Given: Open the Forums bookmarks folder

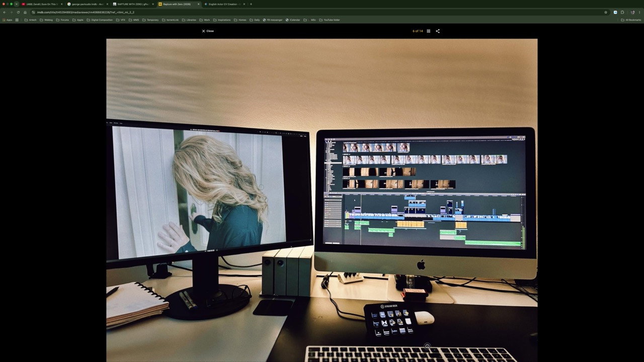Looking at the screenshot, I should coord(62,20).
